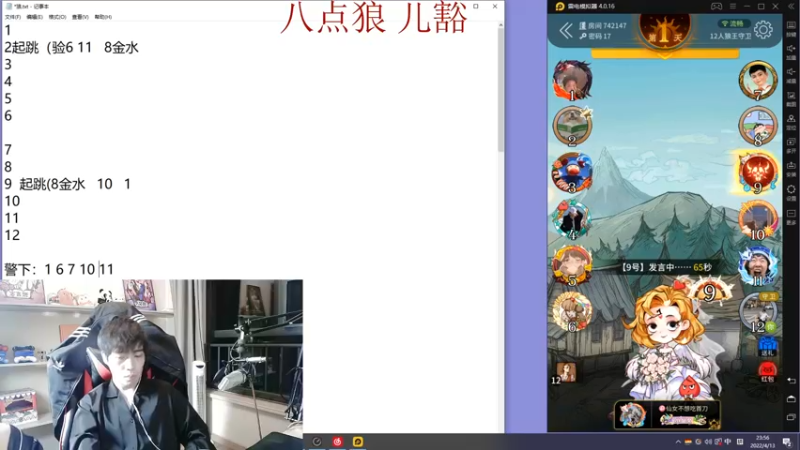This screenshot has height=450, width=800.
Task: Click the network status 流畅 indicator
Action: click(x=733, y=23)
